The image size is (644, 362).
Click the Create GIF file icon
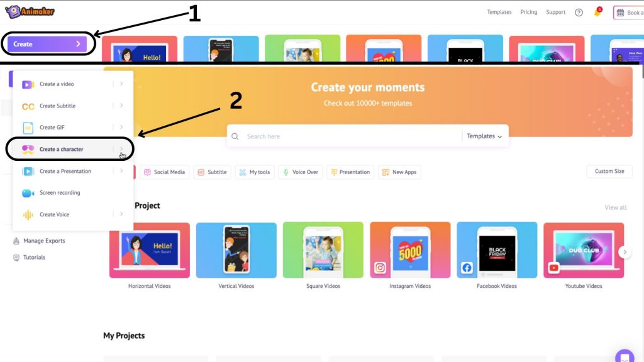[28, 128]
